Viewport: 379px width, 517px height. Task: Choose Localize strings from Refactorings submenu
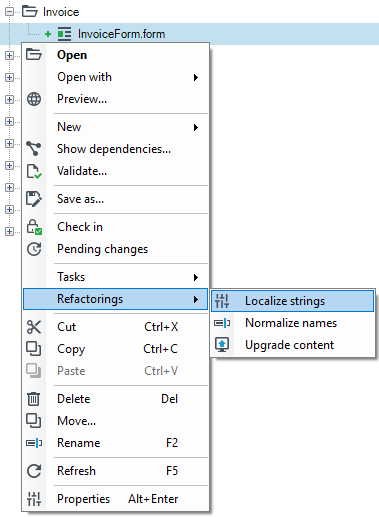point(292,301)
